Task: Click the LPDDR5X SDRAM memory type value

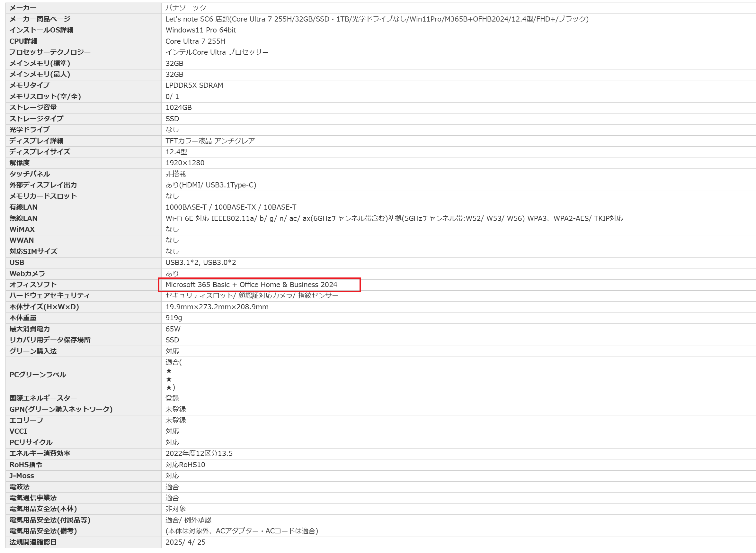Action: tap(194, 85)
